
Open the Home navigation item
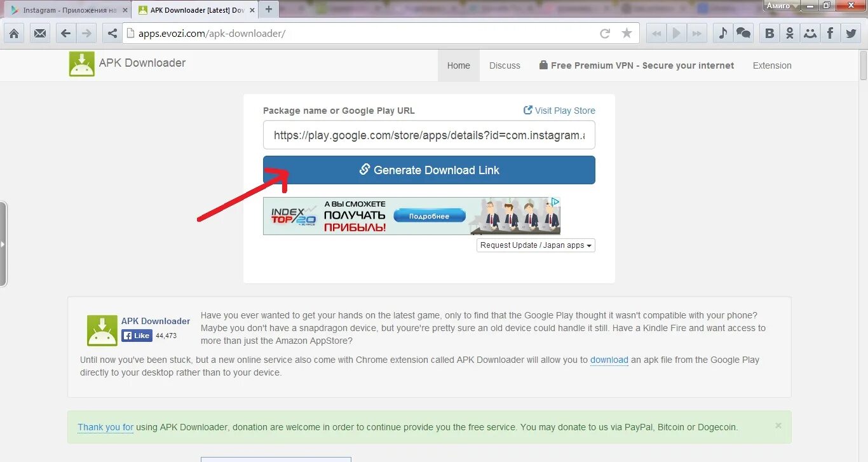click(459, 65)
